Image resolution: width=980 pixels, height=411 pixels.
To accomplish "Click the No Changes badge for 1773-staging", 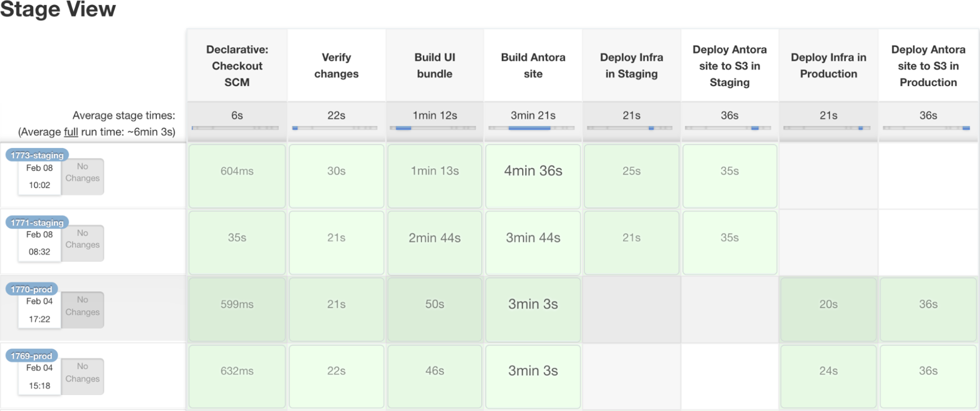I will click(82, 176).
